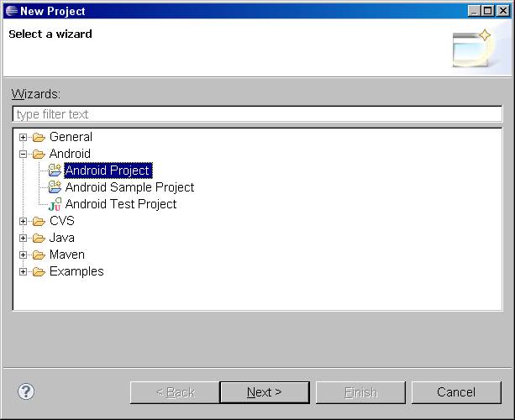The image size is (515, 420).
Task: Click the JUnit Android Test Project icon
Action: [55, 204]
